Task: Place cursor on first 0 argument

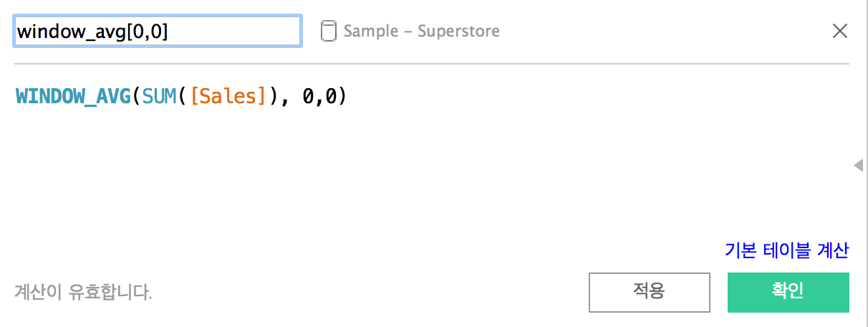Action: coord(308,97)
